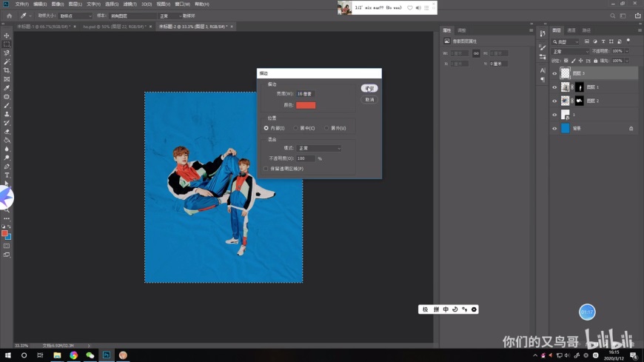Select the Move tool
Viewport: 644px width, 362px height.
pos(7,36)
